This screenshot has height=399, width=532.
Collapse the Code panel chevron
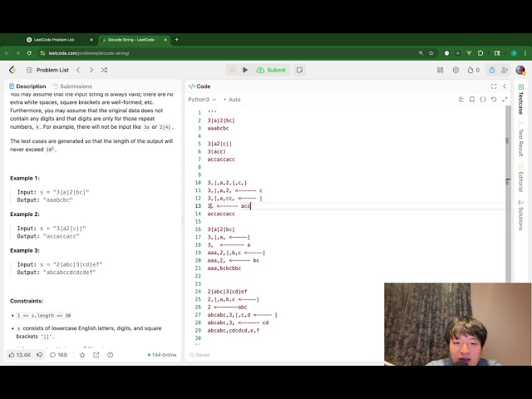505,86
